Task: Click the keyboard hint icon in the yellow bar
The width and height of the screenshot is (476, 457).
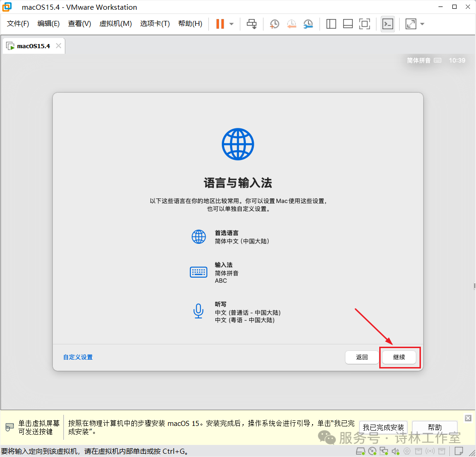Action: pos(10,427)
